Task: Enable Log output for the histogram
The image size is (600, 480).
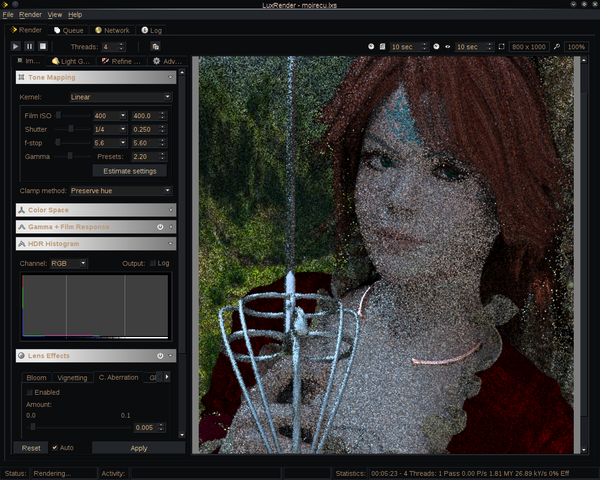Action: coord(153,263)
